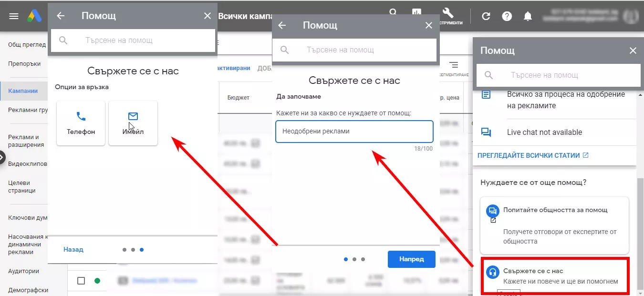This screenshot has height=296, width=644.
Task: Click the green campaign status dot
Action: point(97,281)
